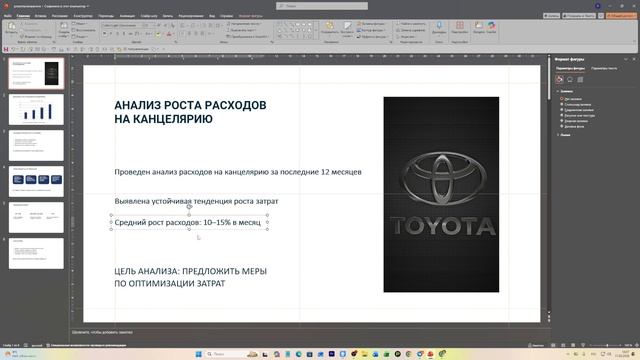The image size is (640, 360).
Task: Switch to Text Options (Параметры текста) tab
Action: pyautogui.click(x=604, y=69)
